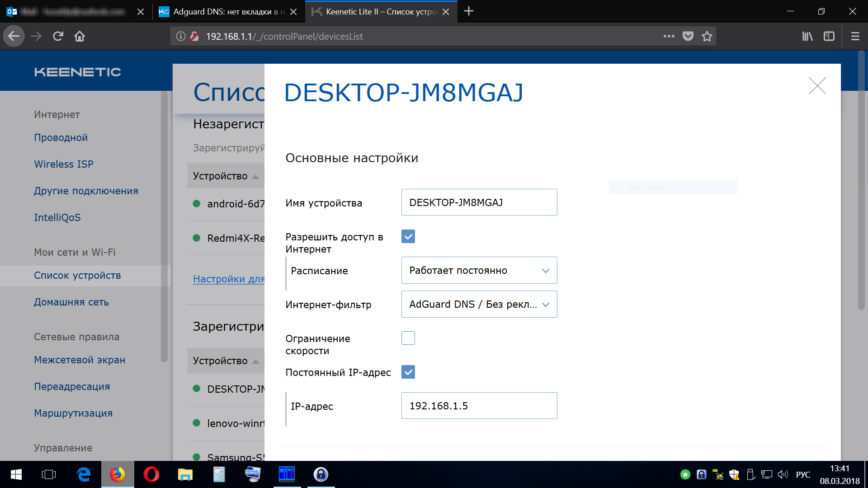The height and width of the screenshot is (488, 868).
Task: Open IntelliQoS settings
Action: (x=57, y=217)
